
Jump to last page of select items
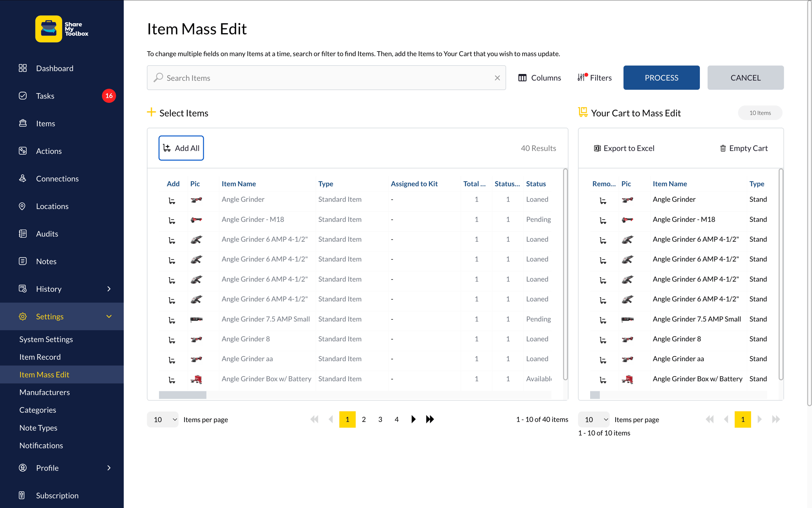pyautogui.click(x=430, y=419)
